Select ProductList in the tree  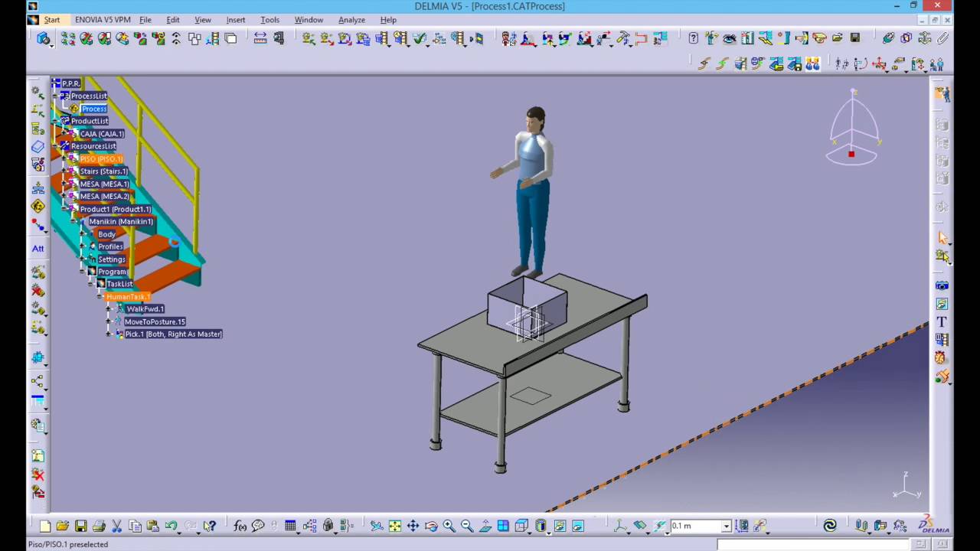[90, 121]
